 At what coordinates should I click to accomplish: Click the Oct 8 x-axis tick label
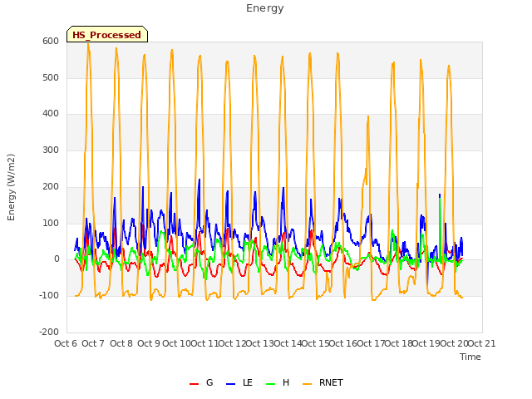[x=121, y=343]
